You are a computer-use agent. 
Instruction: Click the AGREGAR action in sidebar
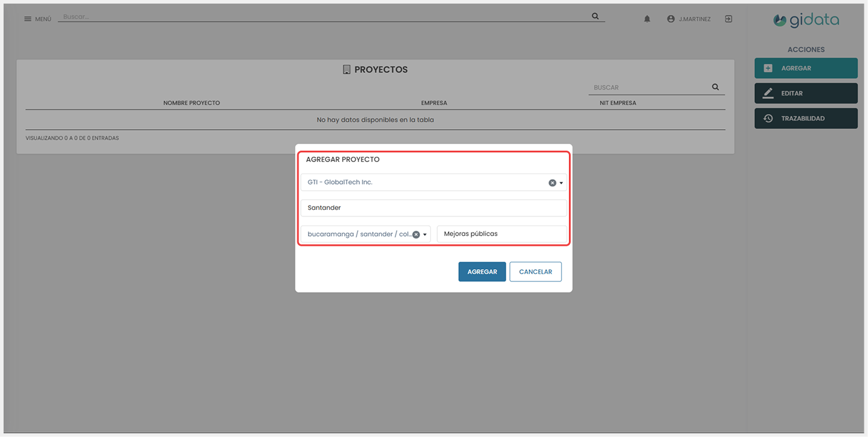(806, 68)
